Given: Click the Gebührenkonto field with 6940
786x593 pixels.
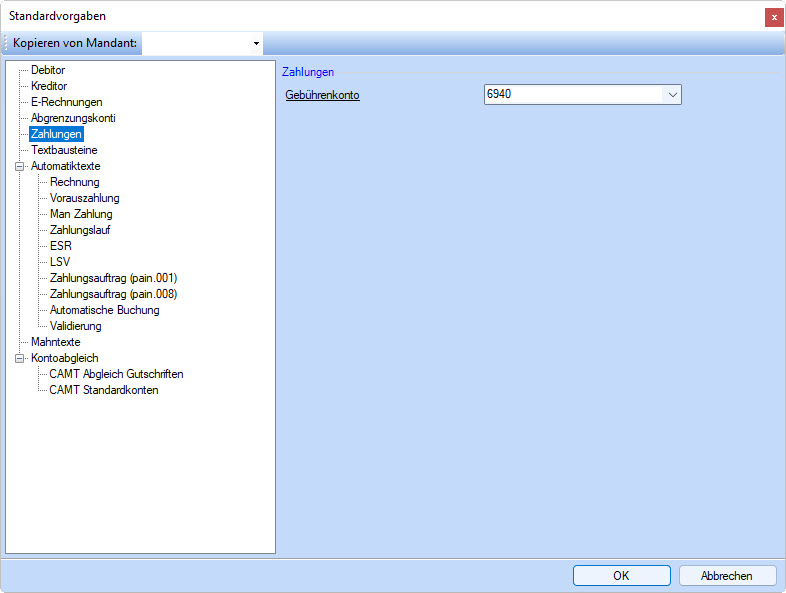Looking at the screenshot, I should coord(570,95).
